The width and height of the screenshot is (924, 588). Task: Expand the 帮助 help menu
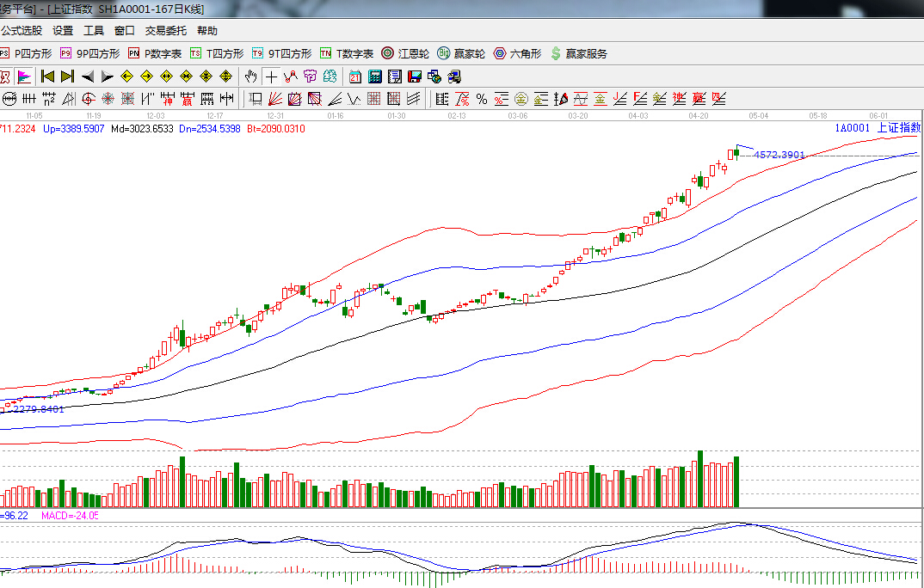coord(207,31)
